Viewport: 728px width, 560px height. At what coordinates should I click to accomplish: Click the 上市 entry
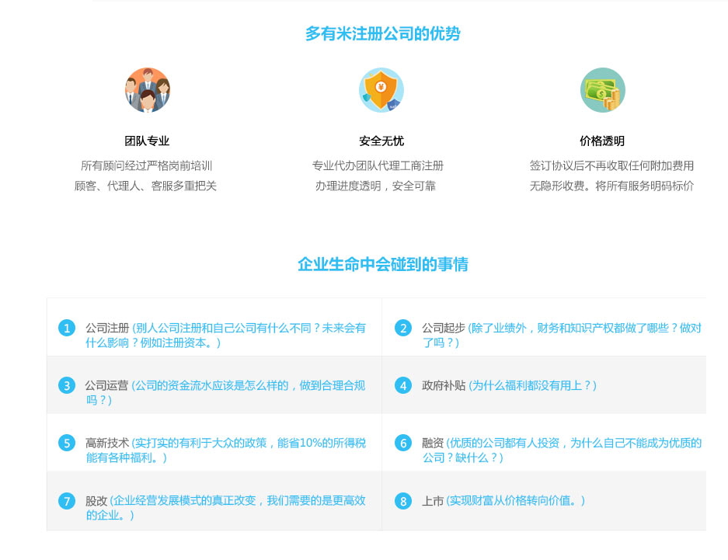pos(433,501)
